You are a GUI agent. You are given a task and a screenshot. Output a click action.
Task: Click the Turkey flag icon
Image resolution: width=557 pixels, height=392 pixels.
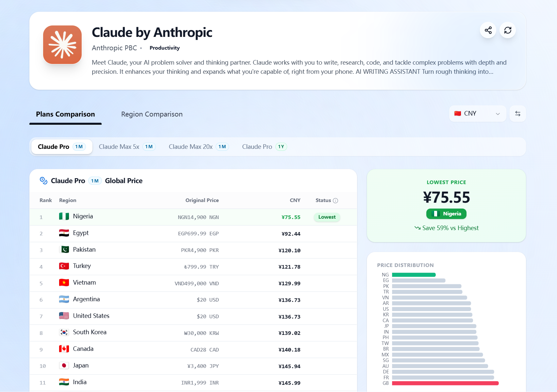pyautogui.click(x=64, y=266)
